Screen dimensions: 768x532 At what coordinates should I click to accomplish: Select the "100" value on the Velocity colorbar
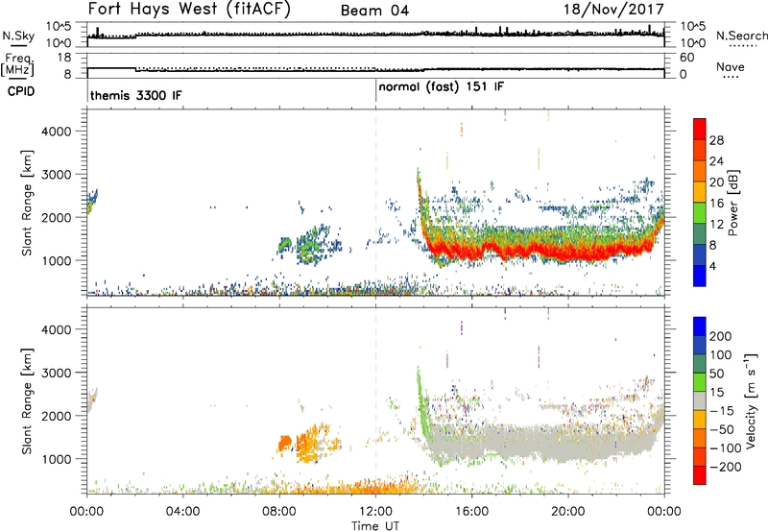click(x=721, y=355)
